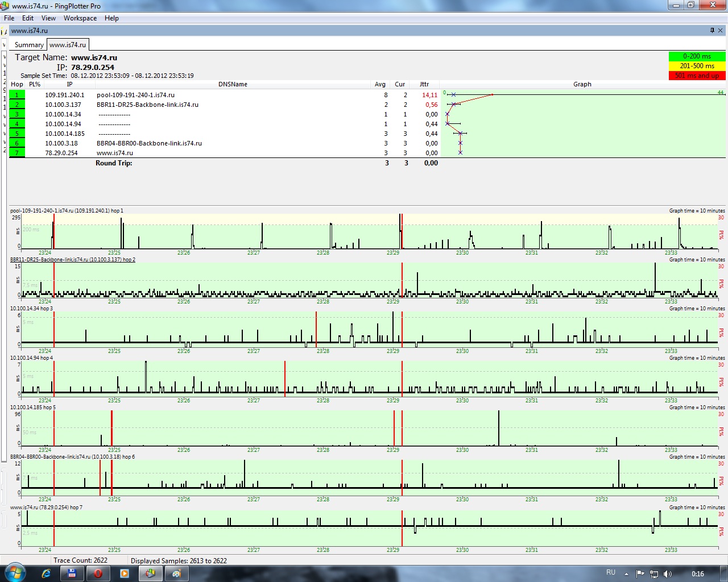Click the volume speaker tray icon

pos(668,573)
